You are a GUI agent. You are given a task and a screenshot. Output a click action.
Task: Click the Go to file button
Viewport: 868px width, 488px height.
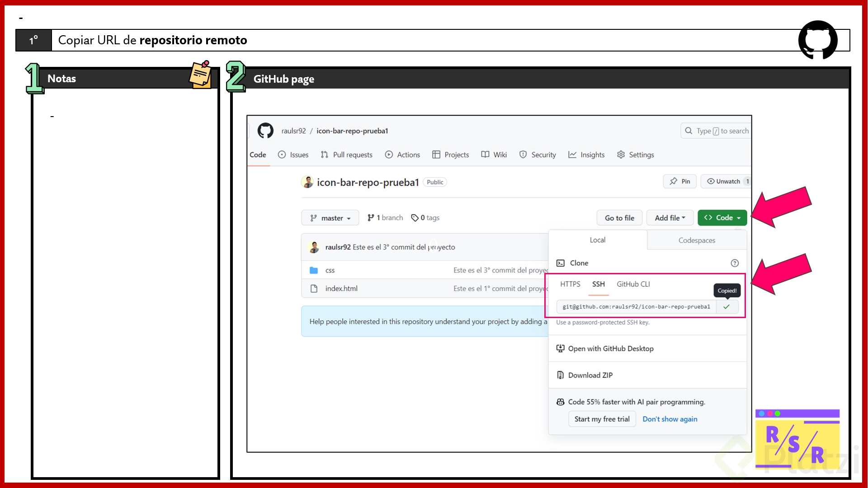pyautogui.click(x=619, y=218)
